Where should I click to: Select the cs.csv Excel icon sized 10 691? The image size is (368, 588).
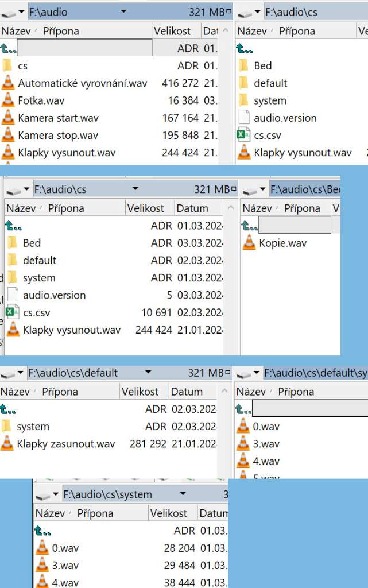pyautogui.click(x=12, y=313)
